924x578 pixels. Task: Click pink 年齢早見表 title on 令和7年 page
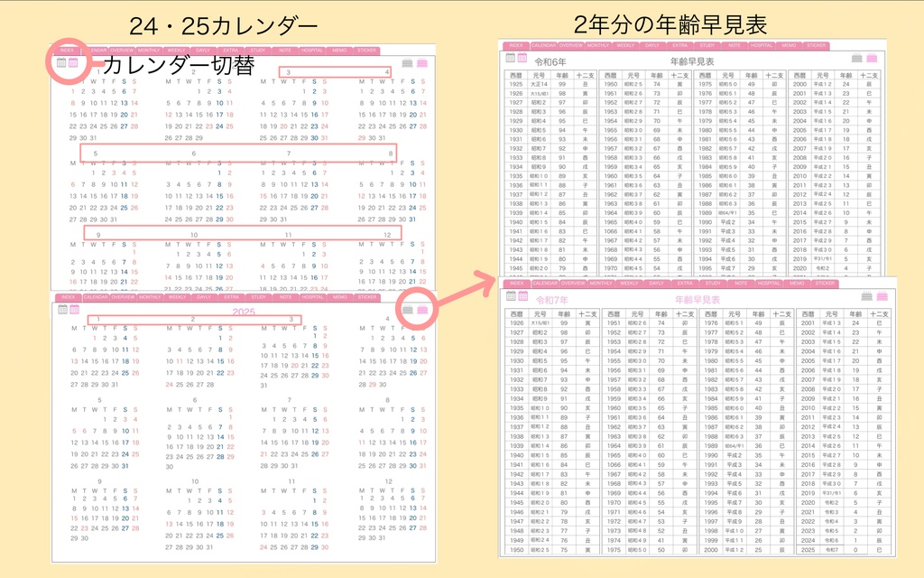pyautogui.click(x=698, y=300)
